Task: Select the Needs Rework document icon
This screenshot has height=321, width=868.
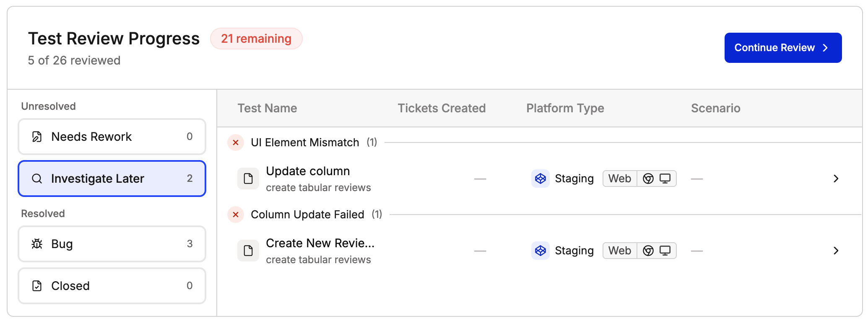Action: point(37,137)
